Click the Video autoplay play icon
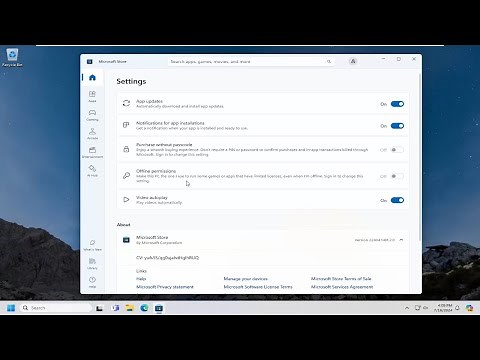 126,200
